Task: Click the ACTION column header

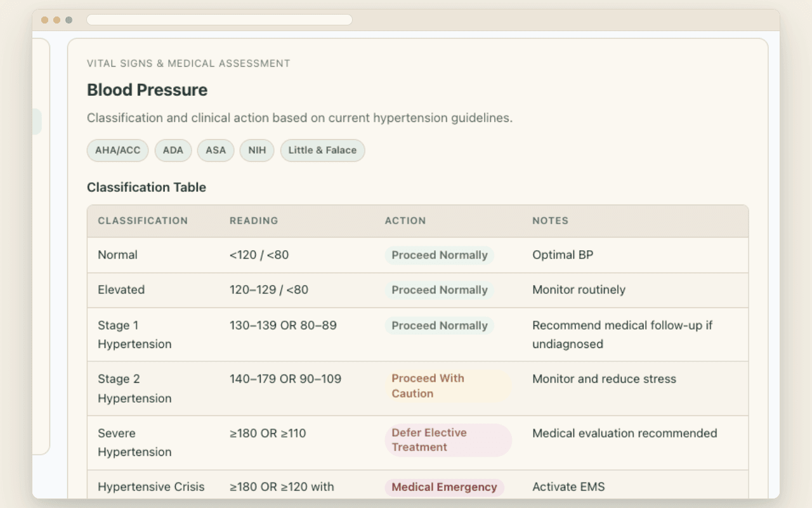Action: 405,221
